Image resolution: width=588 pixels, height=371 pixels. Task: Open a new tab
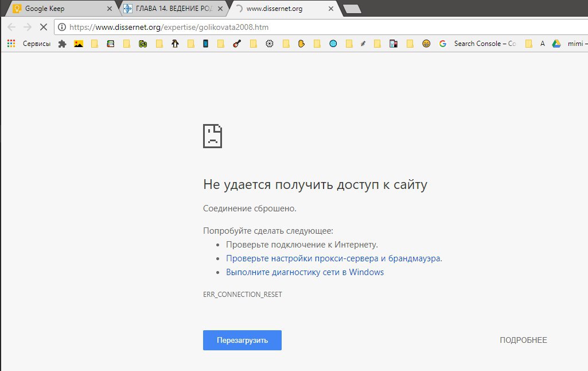pyautogui.click(x=351, y=9)
